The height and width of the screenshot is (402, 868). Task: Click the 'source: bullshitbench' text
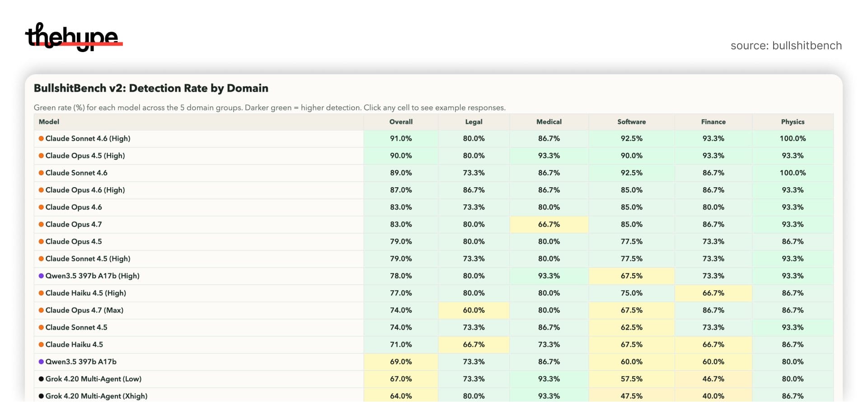pos(786,46)
